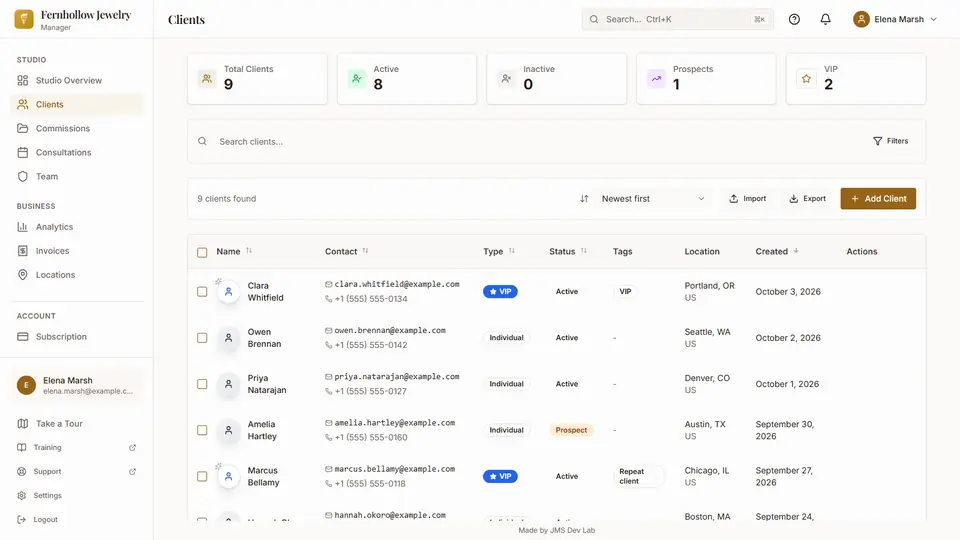
Task: Click the Active clients card icon
Action: pos(357,78)
